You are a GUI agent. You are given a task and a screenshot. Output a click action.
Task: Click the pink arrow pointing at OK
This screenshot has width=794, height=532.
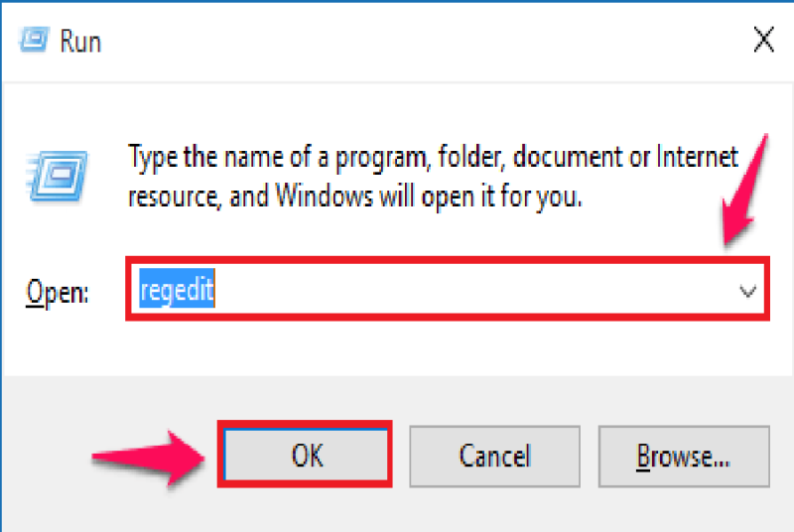(148, 458)
